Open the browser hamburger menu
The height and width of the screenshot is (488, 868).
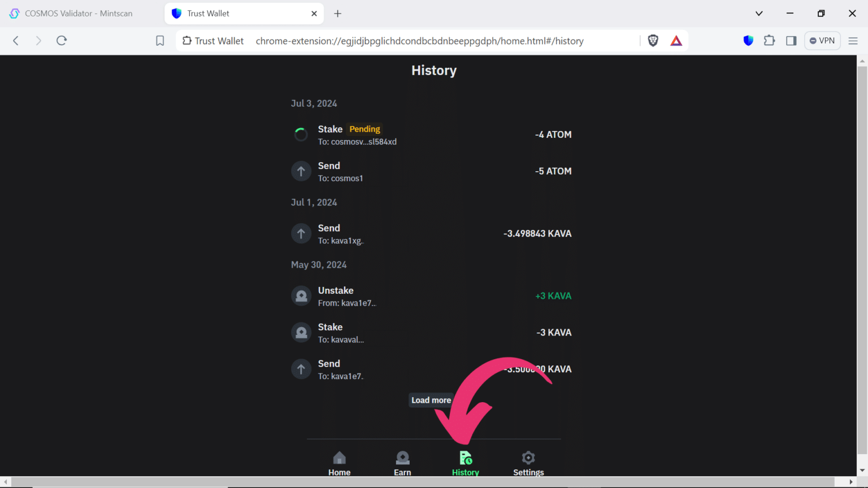[x=853, y=41]
